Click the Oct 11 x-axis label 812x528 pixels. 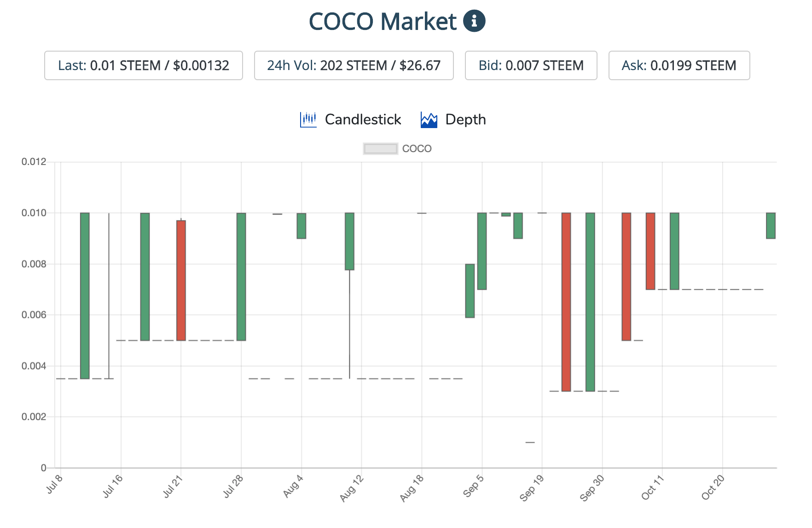tap(653, 487)
